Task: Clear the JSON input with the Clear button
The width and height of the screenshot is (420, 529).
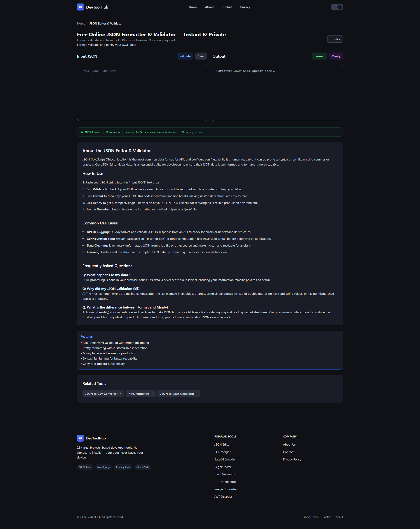Action: click(201, 56)
